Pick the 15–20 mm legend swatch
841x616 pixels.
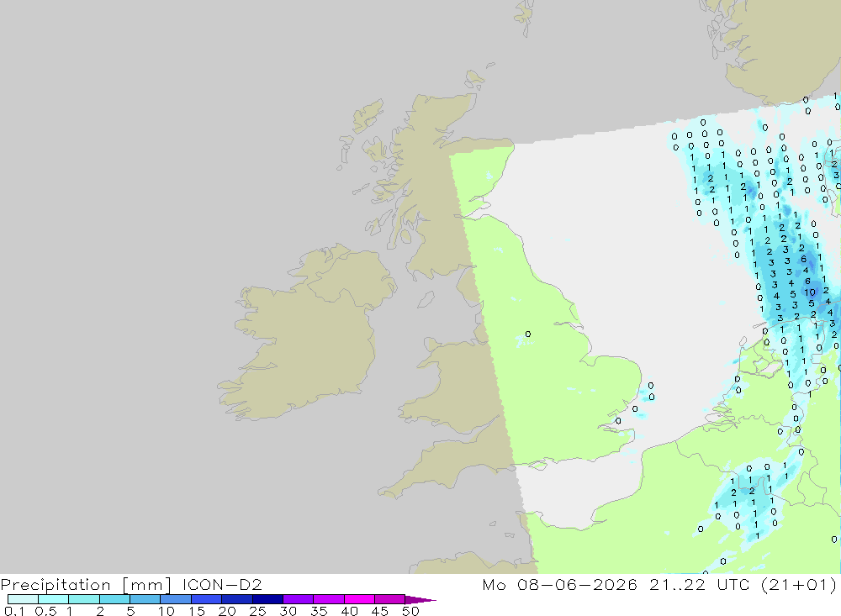pyautogui.click(x=207, y=599)
